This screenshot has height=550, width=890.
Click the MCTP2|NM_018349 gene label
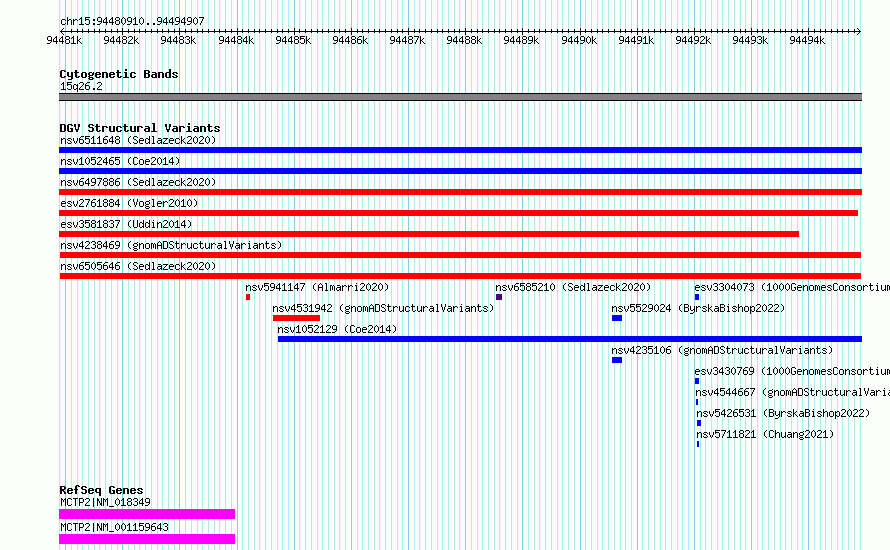(x=105, y=502)
